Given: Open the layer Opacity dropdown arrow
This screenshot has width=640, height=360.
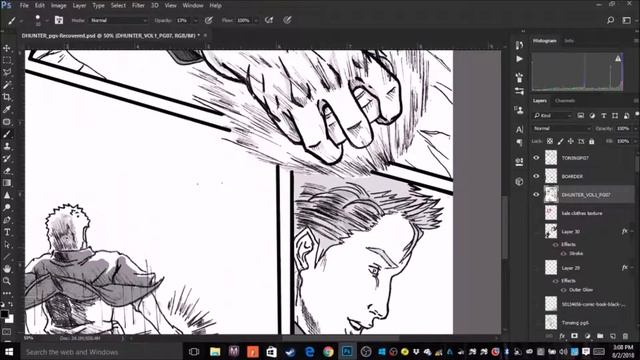Looking at the screenshot, I should tap(635, 129).
